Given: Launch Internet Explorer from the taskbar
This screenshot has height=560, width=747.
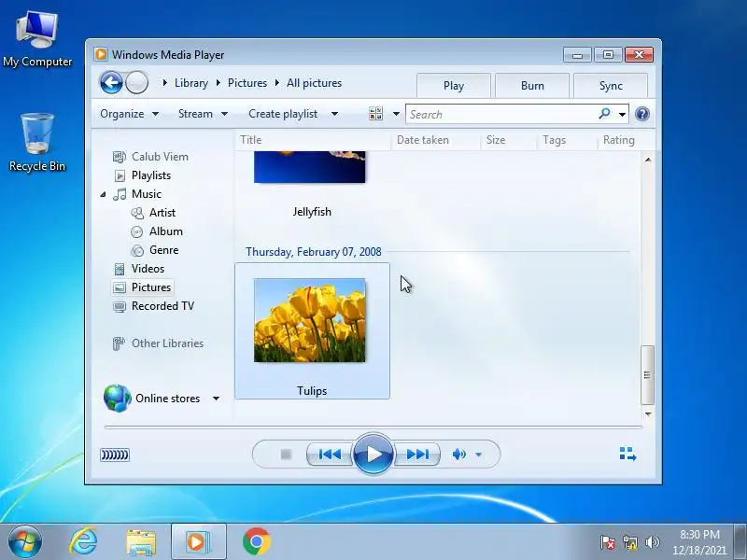Looking at the screenshot, I should 83,541.
